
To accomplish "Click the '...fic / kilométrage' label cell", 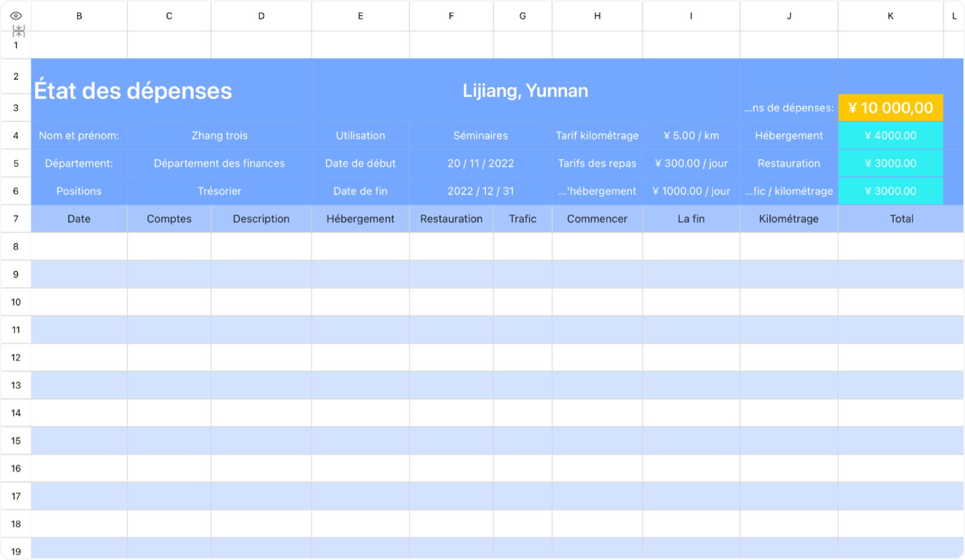I will pos(789,191).
